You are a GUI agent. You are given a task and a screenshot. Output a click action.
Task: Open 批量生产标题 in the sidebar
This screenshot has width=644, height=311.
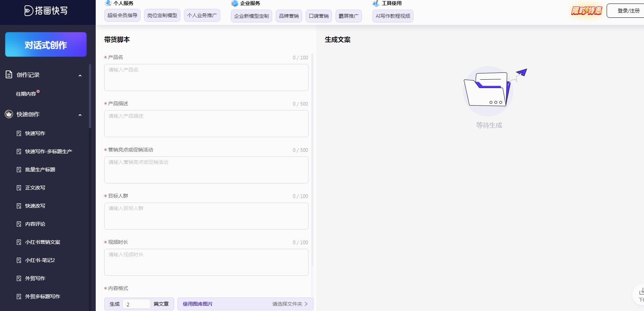40,170
